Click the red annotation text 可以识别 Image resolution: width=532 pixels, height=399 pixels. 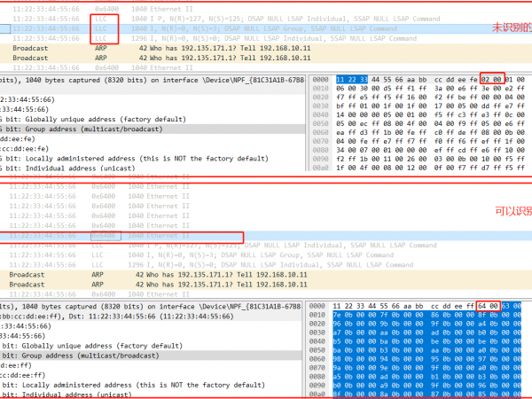click(512, 211)
